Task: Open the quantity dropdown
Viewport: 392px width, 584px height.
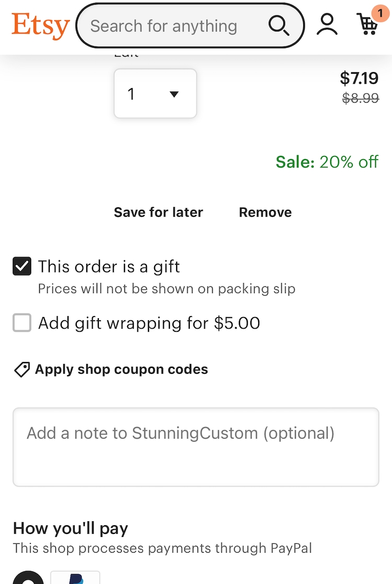Action: tap(155, 93)
